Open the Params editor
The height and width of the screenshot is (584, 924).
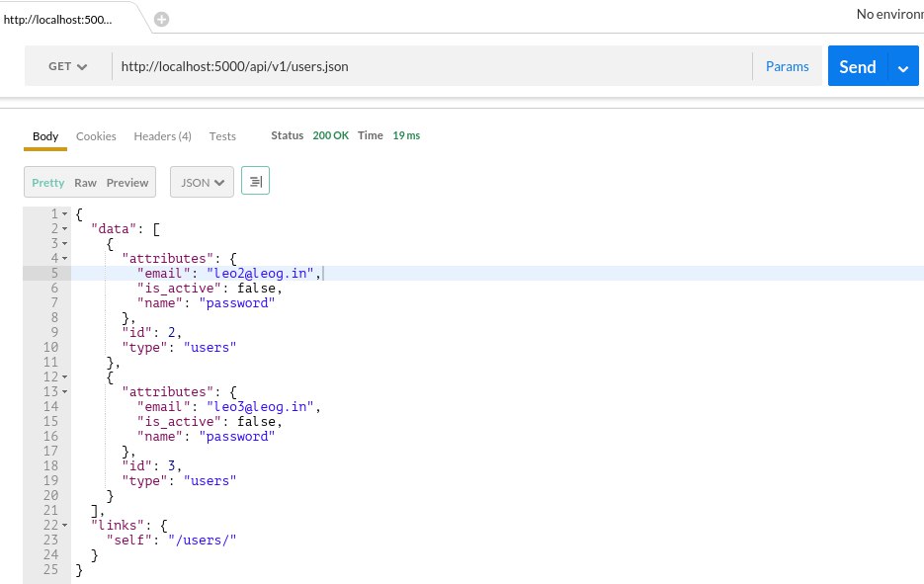(x=788, y=66)
